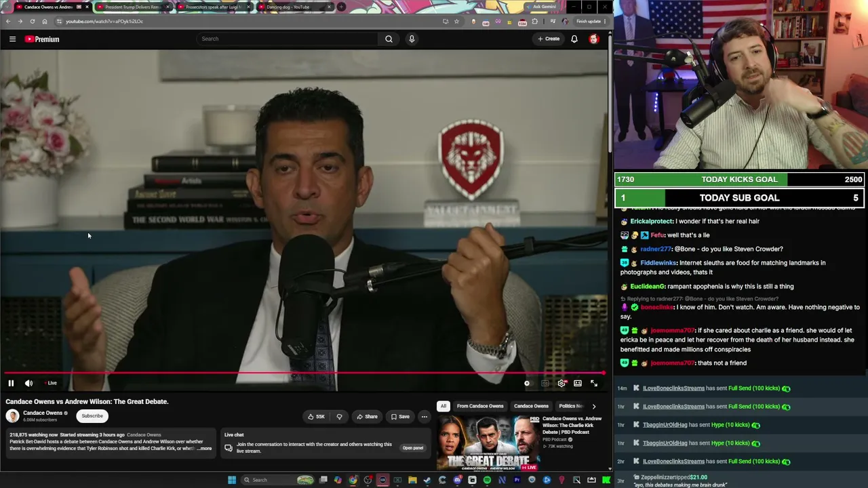
Task: Open Spotify from the taskbar
Action: [x=487, y=480]
